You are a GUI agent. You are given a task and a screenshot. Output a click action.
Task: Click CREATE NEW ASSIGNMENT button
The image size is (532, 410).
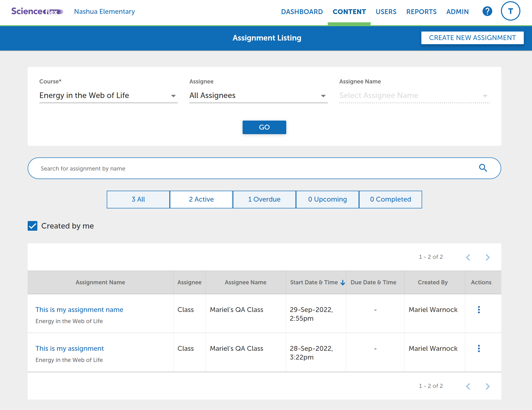click(x=472, y=38)
